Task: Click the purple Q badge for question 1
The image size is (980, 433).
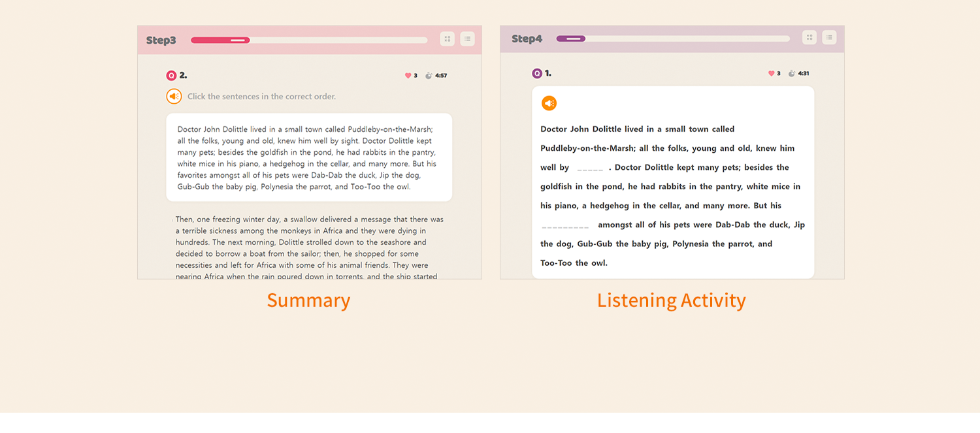Action: [537, 74]
